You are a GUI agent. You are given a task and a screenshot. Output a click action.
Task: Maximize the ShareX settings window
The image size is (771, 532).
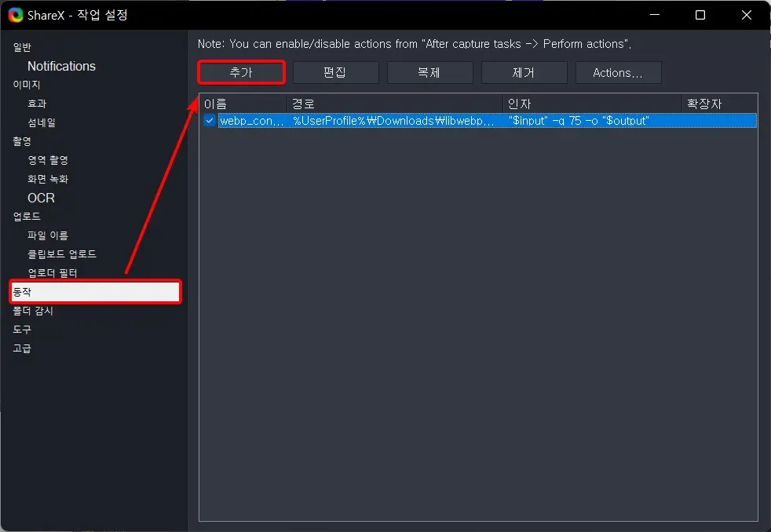click(700, 15)
